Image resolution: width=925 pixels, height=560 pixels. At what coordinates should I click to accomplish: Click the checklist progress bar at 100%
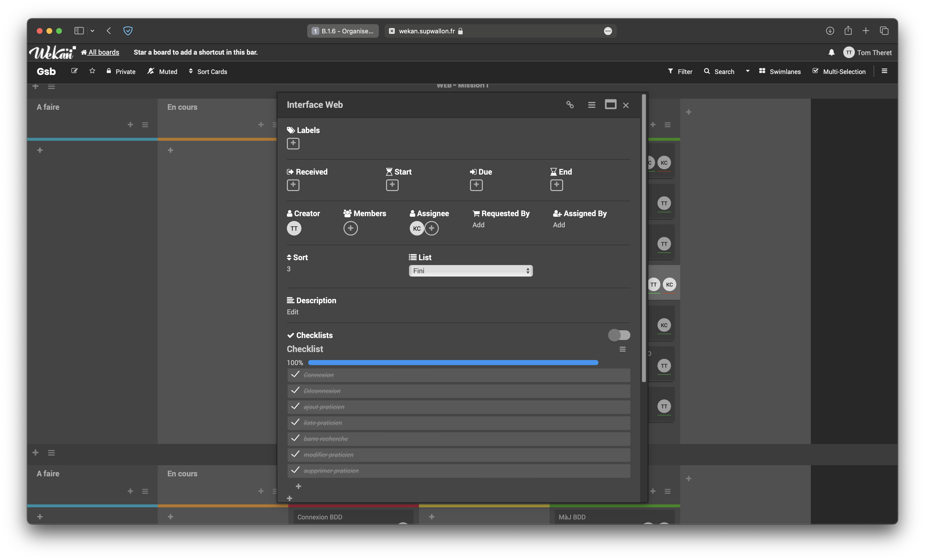(453, 363)
